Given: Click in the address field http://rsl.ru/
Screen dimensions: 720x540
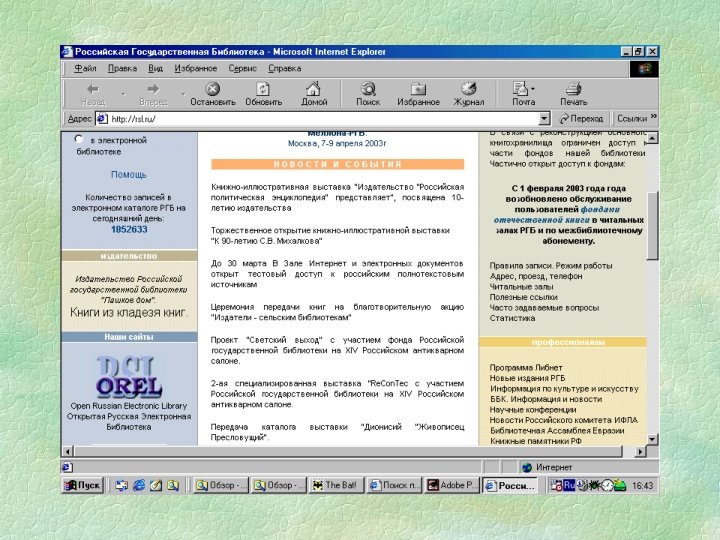Looking at the screenshot, I should tap(323, 118).
